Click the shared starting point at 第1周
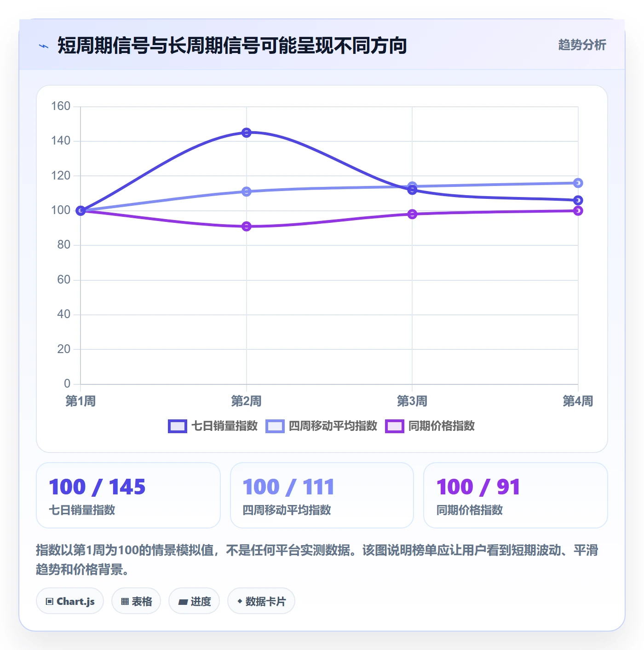The image size is (644, 650). point(80,211)
